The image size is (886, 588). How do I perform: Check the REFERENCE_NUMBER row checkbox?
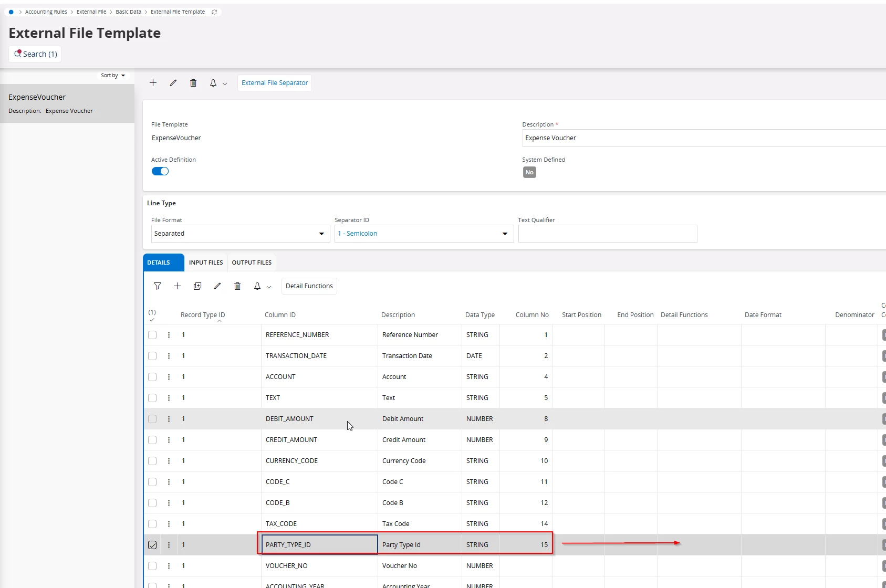152,335
